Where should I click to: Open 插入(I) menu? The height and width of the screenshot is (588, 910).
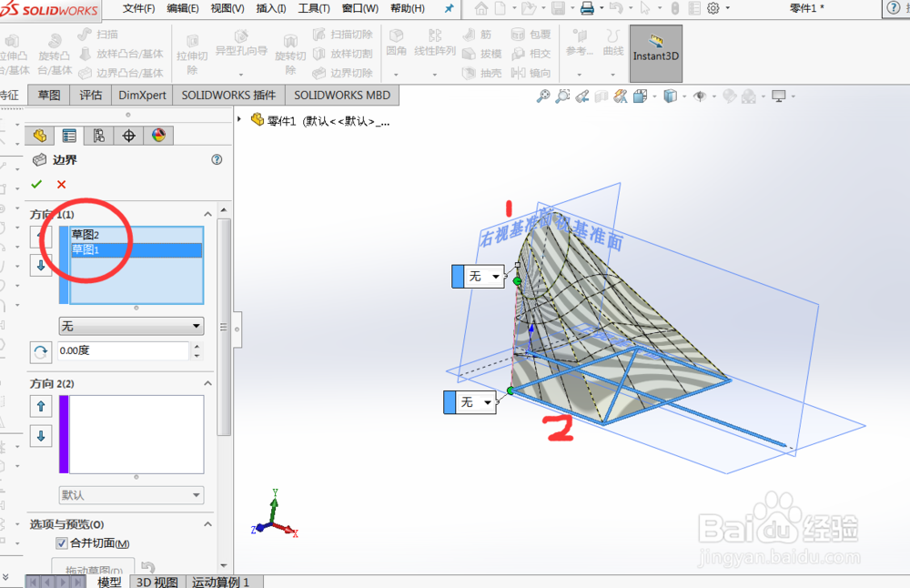(x=271, y=9)
